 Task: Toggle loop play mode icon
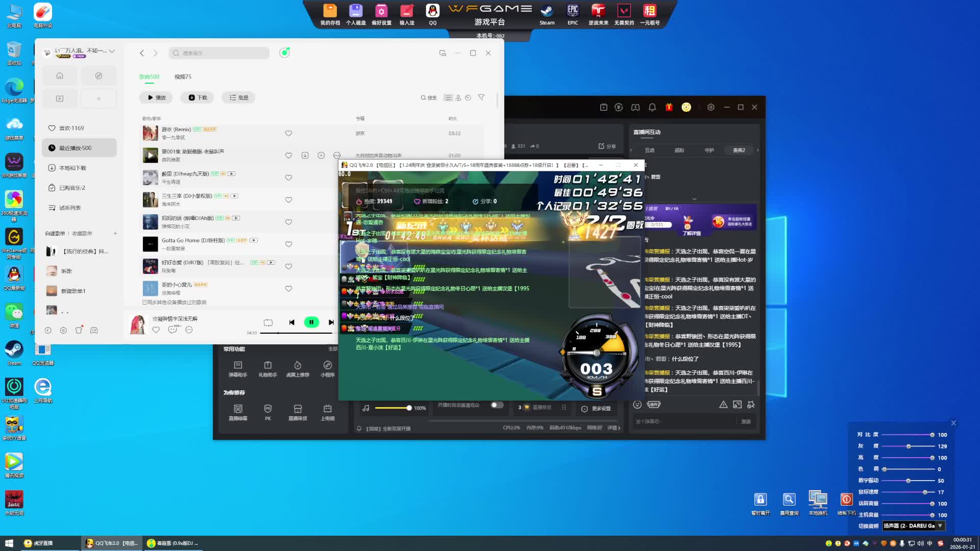(268, 322)
